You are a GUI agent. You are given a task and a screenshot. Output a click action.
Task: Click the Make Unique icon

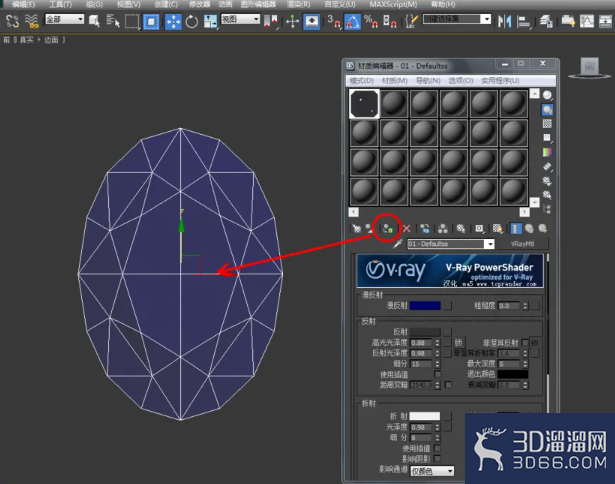tap(443, 228)
